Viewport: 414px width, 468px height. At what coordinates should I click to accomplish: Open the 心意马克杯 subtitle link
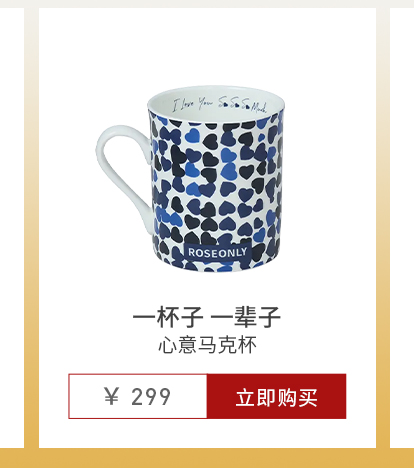[207, 345]
